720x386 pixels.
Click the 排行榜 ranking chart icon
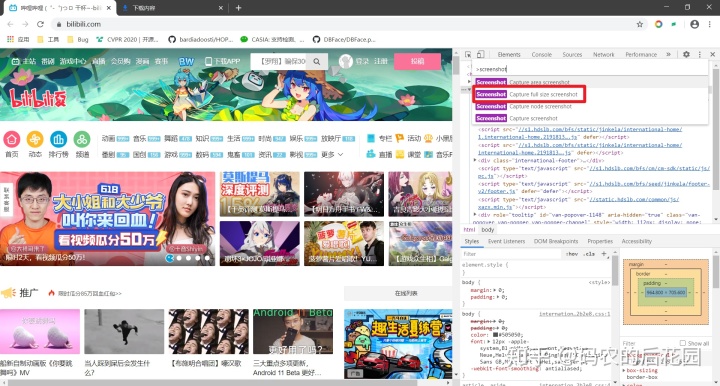click(x=58, y=139)
